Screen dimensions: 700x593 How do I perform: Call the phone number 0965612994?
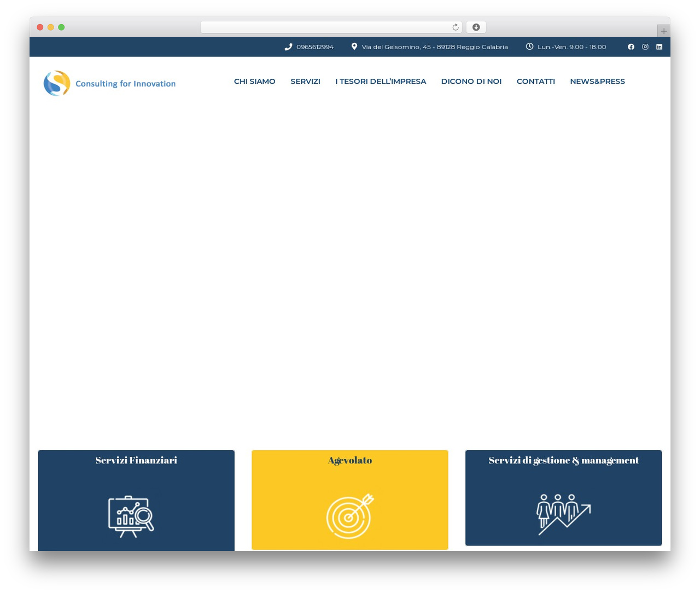(315, 47)
